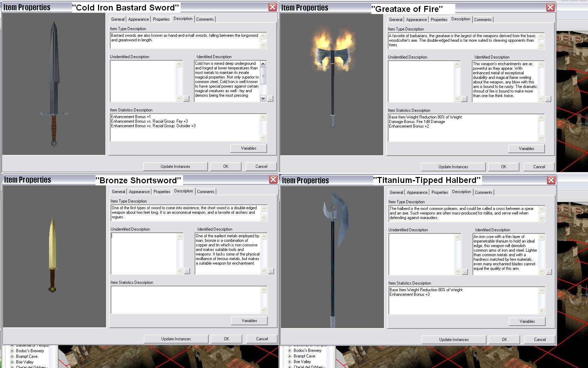
Task: Switch to Properties tab in Bronze Shortsword dialog
Action: point(162,192)
